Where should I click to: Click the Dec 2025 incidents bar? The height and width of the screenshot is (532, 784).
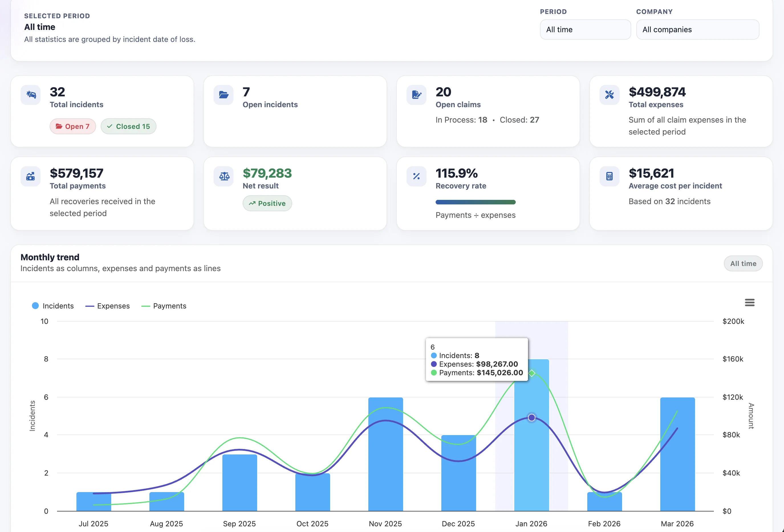click(x=458, y=473)
